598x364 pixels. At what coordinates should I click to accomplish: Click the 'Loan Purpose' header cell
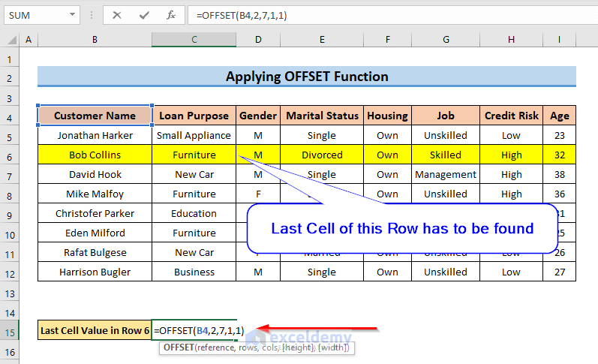point(194,116)
